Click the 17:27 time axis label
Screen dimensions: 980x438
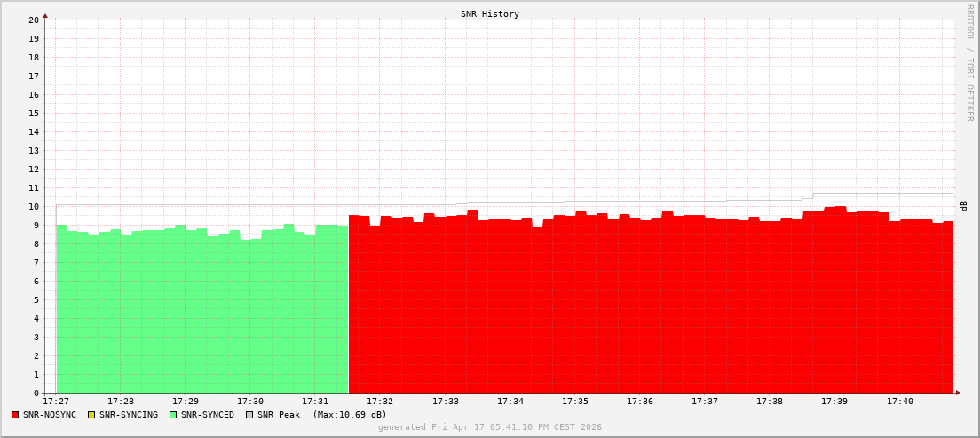56,402
